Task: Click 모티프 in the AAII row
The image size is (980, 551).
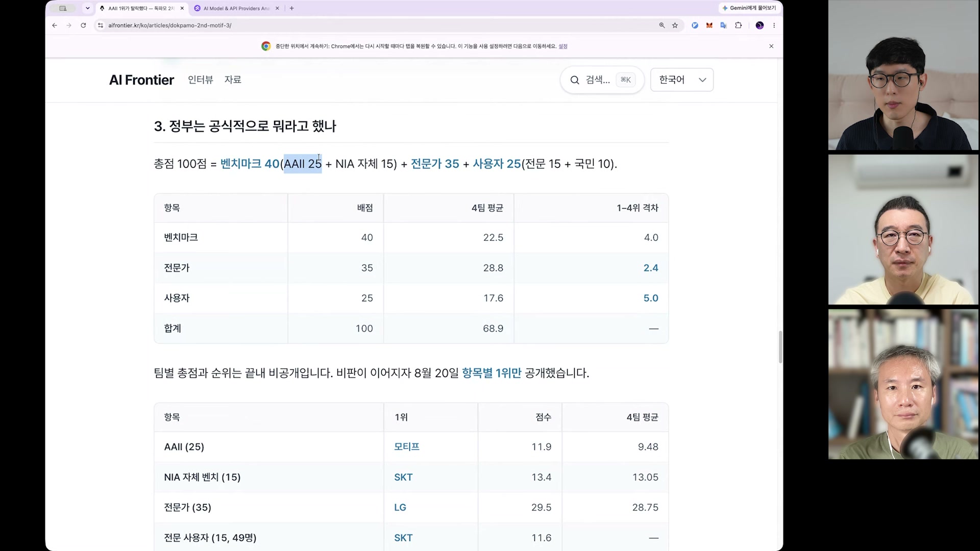Action: (407, 446)
